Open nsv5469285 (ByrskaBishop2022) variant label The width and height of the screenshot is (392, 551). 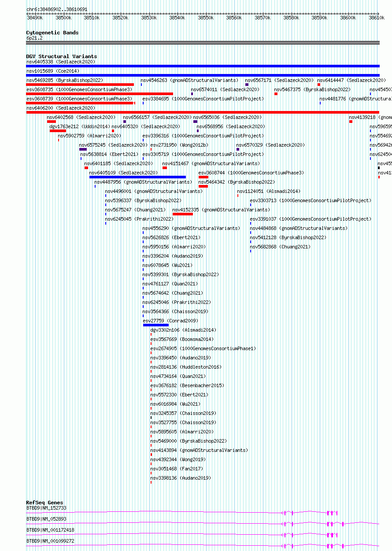coord(65,81)
